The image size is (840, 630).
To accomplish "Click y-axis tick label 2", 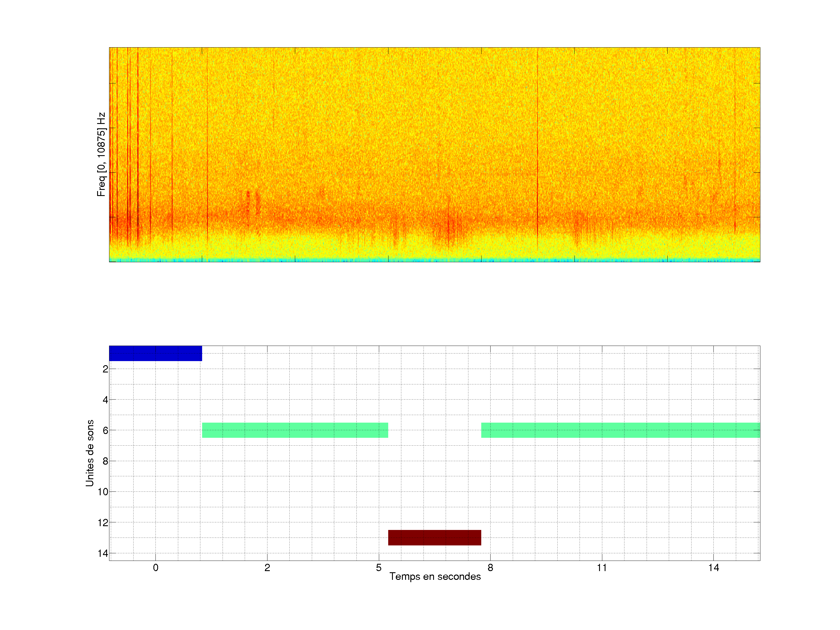I will (105, 369).
